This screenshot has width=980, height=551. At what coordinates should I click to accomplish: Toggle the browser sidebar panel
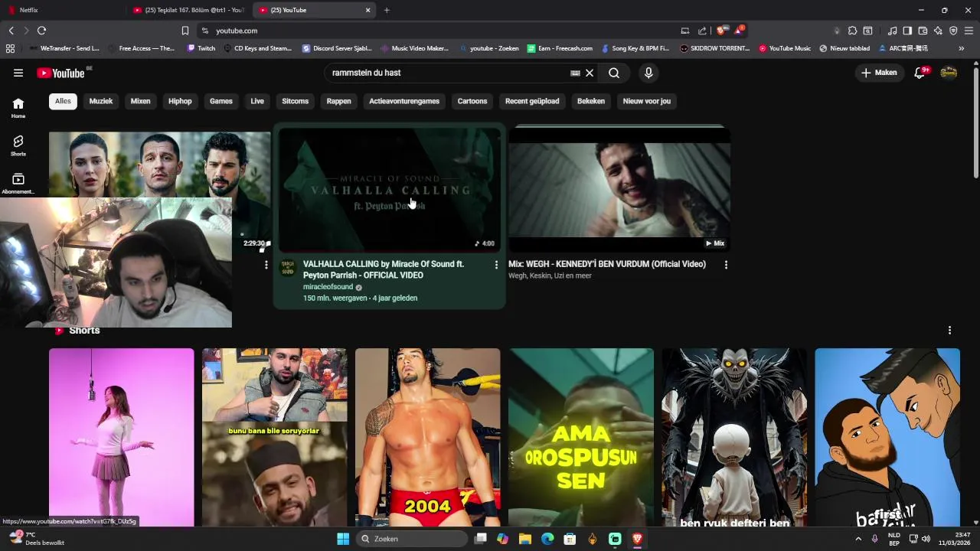(x=907, y=31)
